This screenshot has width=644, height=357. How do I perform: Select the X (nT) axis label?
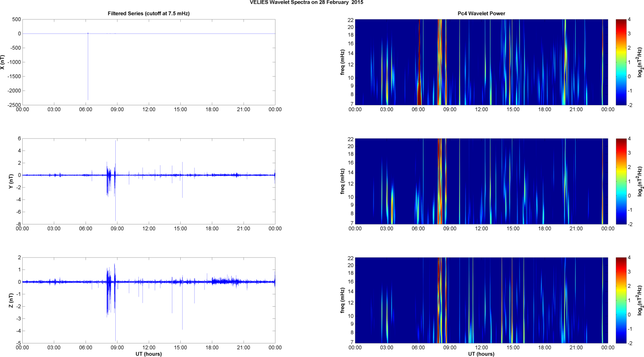click(x=3, y=62)
